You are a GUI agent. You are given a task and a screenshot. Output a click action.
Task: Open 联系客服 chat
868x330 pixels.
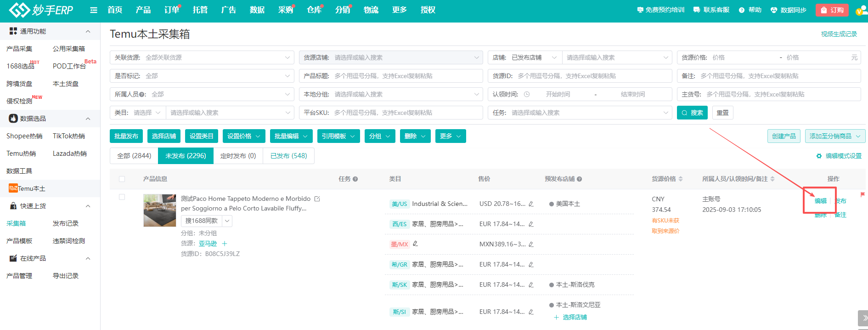(x=711, y=10)
